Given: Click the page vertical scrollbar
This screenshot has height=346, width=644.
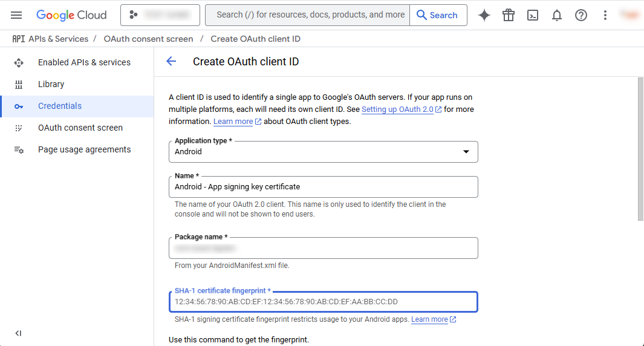Looking at the screenshot, I should [x=640, y=149].
